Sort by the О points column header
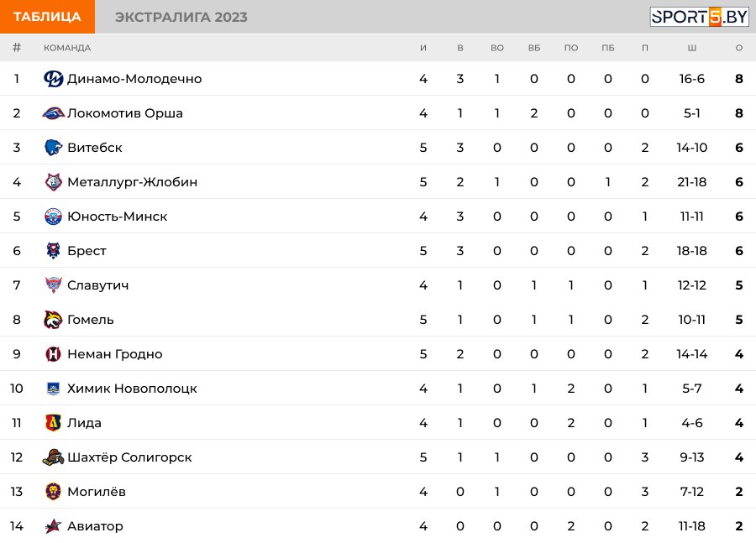 (x=738, y=48)
